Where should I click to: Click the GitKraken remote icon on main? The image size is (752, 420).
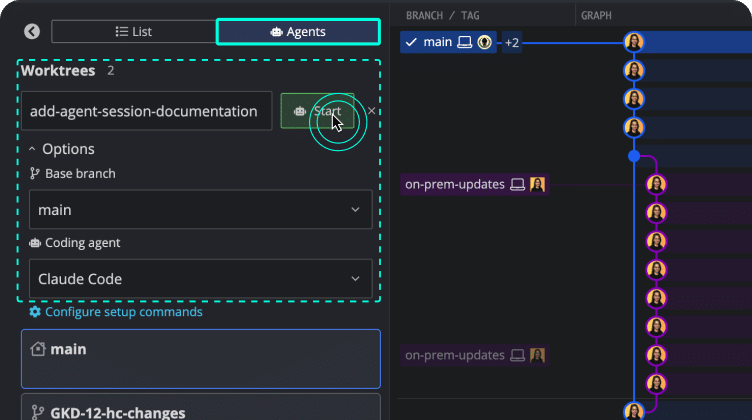pos(485,42)
